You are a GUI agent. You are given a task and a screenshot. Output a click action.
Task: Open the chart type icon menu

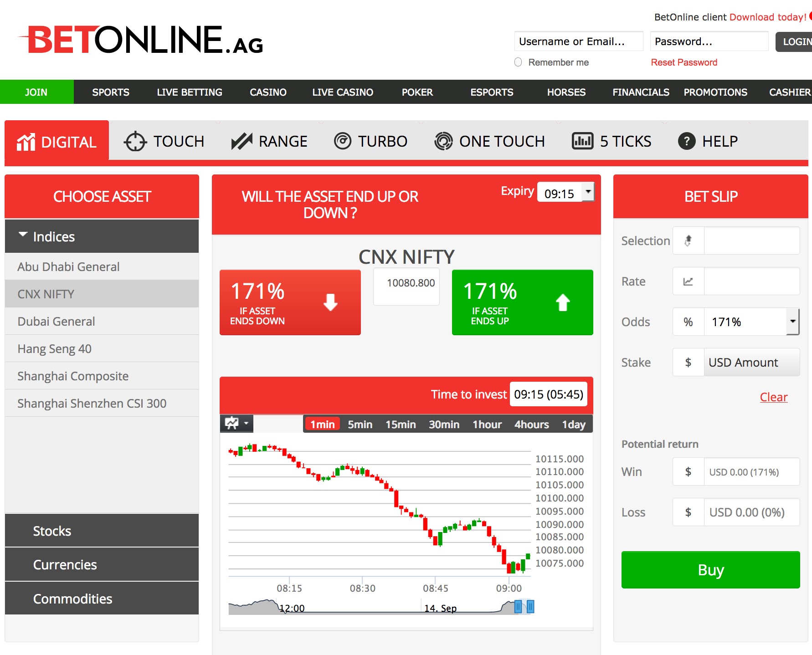tap(236, 424)
